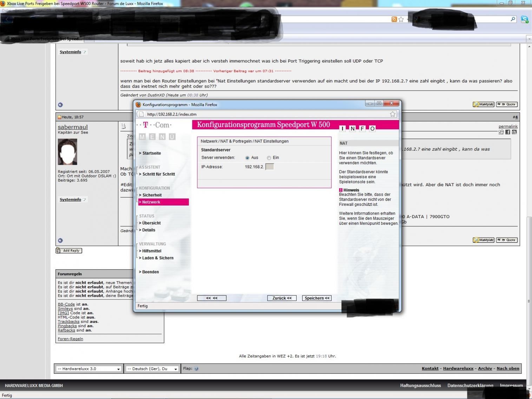This screenshot has height=399, width=532.
Task: Click page identity icon in Konfigurationsprogramm address bar
Action: tap(141, 114)
